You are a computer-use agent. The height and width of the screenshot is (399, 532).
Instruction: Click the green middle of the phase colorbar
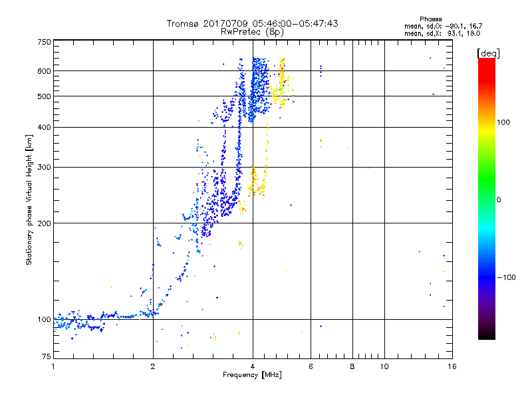[487, 184]
